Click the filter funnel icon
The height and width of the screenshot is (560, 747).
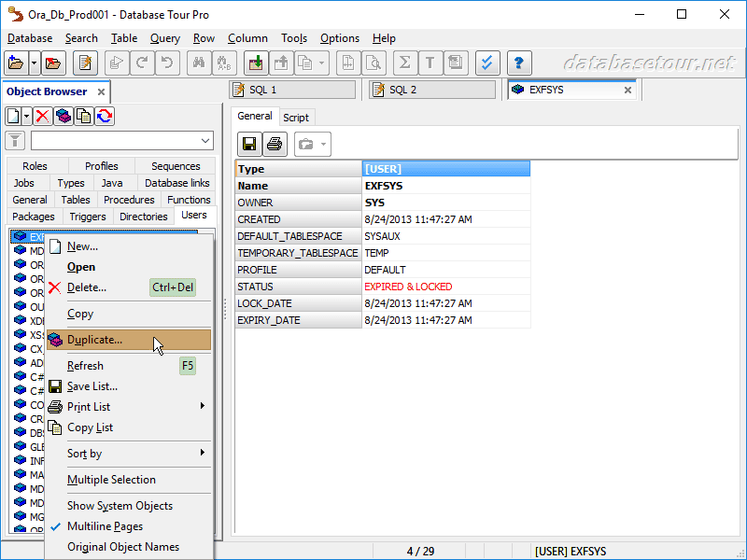click(x=15, y=141)
